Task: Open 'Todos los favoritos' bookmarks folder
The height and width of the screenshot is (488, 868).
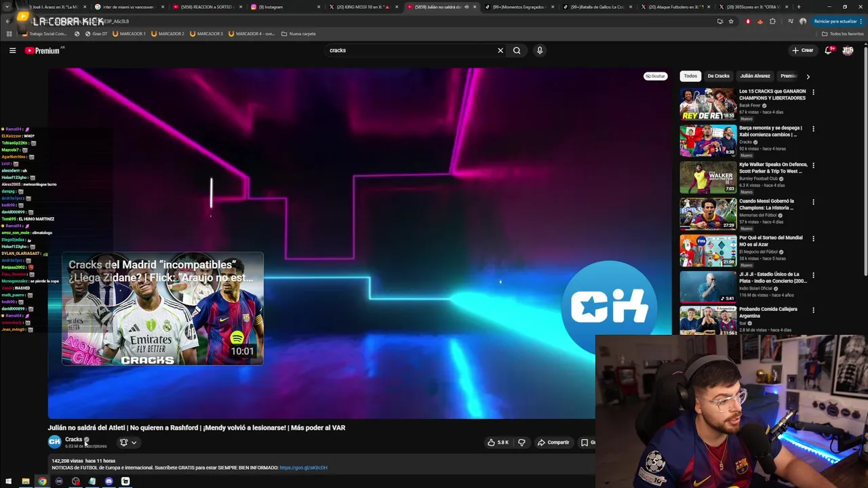Action: [x=842, y=33]
